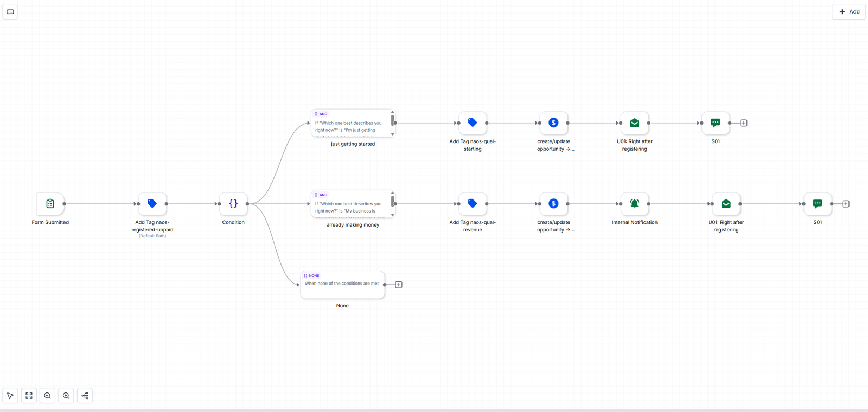This screenshot has width=868, height=412.
Task: Open S01 message node in already making money branch
Action: pyautogui.click(x=818, y=204)
